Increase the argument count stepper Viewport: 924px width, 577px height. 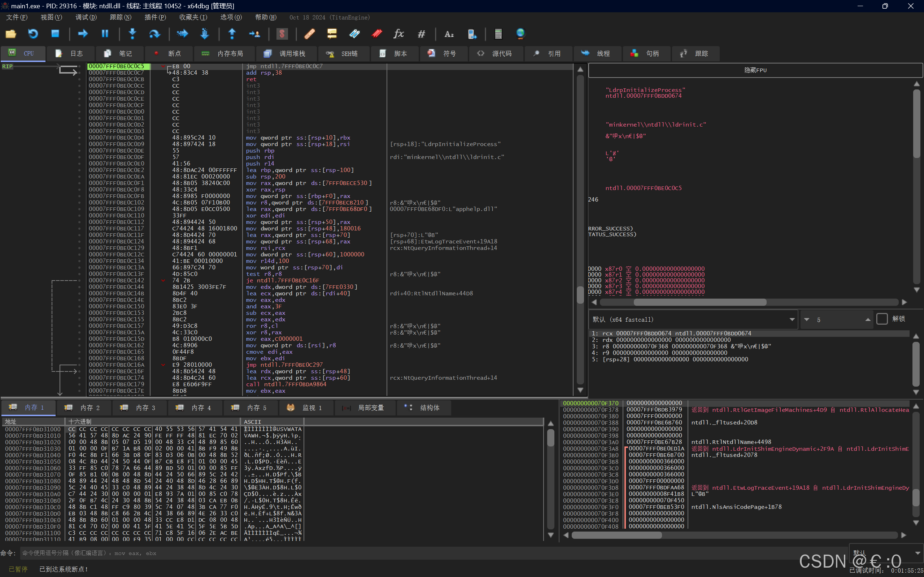click(x=867, y=320)
